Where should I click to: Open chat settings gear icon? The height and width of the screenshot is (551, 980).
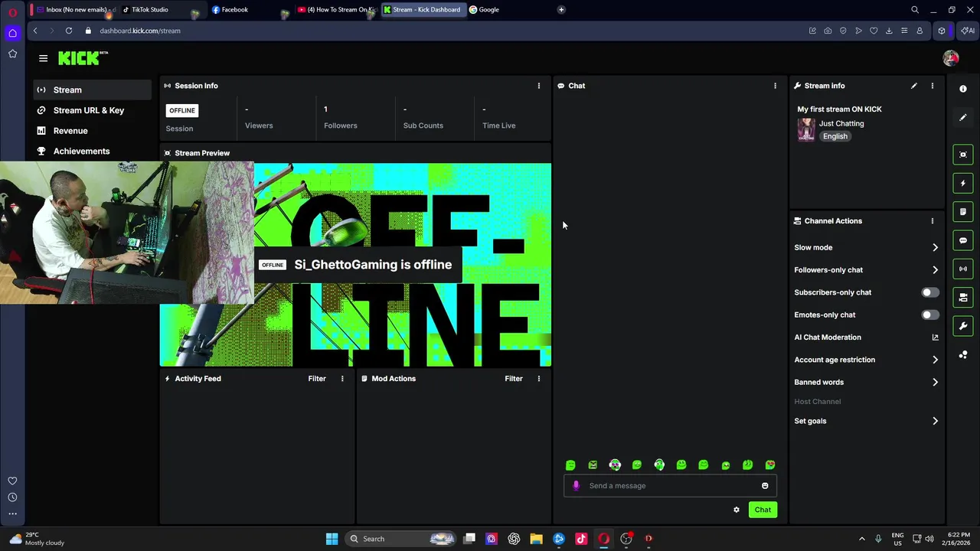[737, 510]
